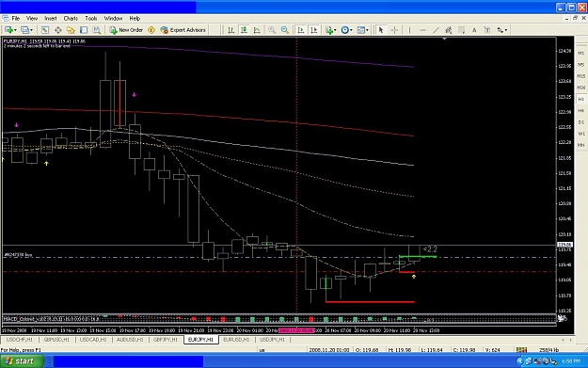This screenshot has width=588, height=368.
Task: Set timeframe to H4 in side panel
Action: pos(580,111)
